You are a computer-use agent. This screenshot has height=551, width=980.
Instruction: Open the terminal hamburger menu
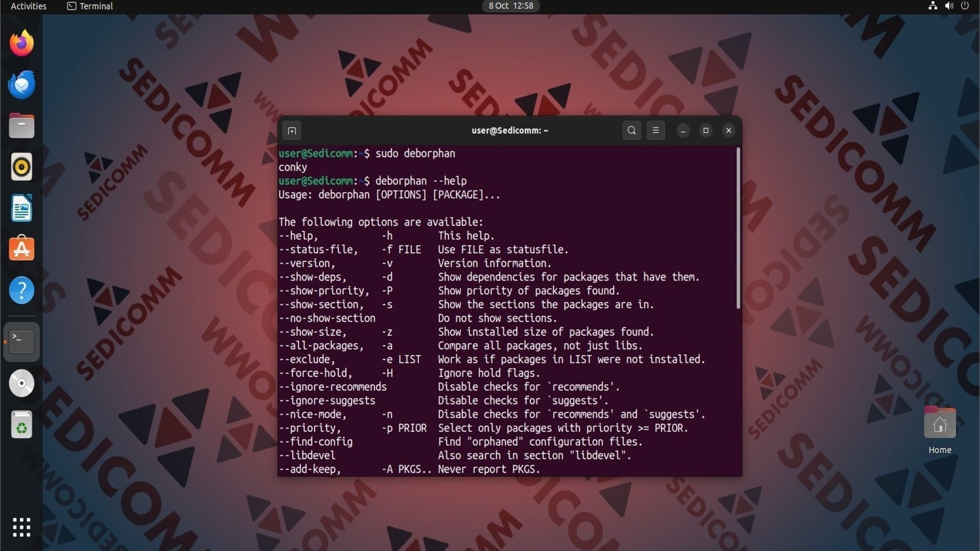pos(655,131)
